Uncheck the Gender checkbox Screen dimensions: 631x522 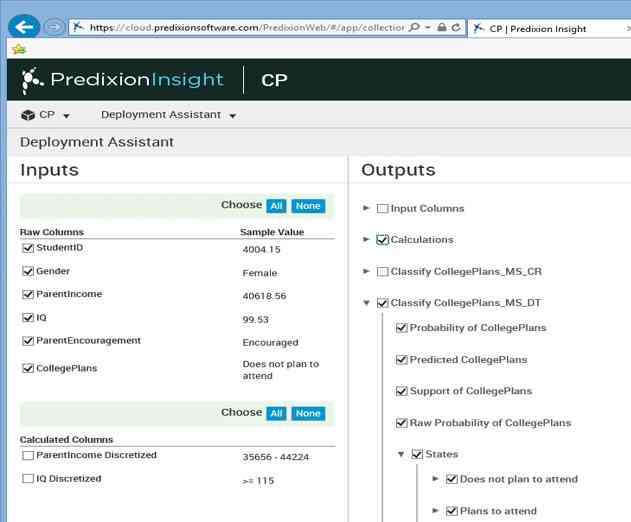tap(28, 271)
